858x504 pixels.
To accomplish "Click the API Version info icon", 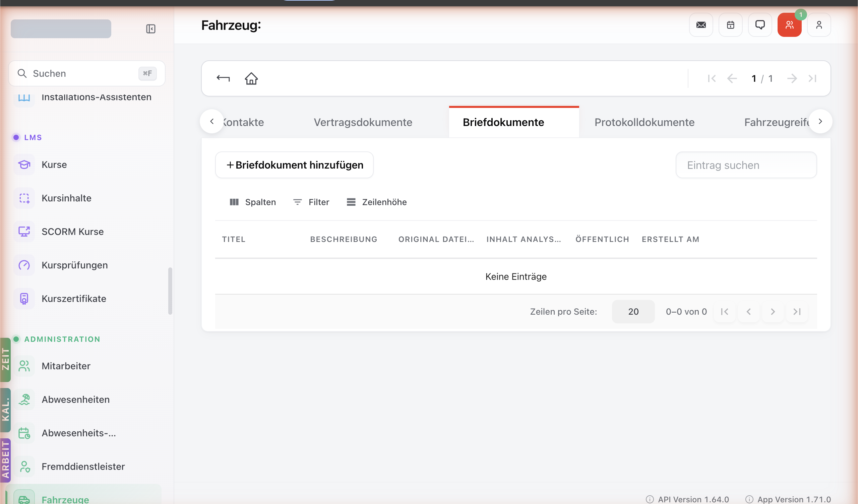I will click(x=650, y=499).
